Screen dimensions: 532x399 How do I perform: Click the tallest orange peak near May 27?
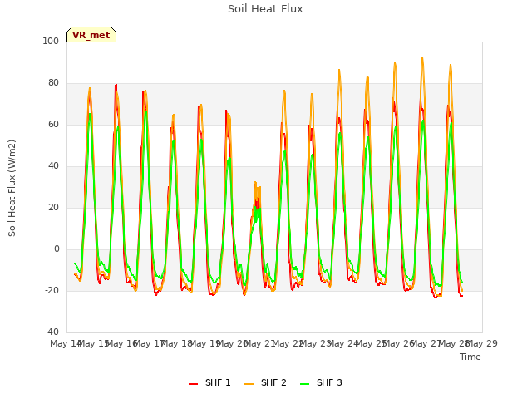point(422,57)
